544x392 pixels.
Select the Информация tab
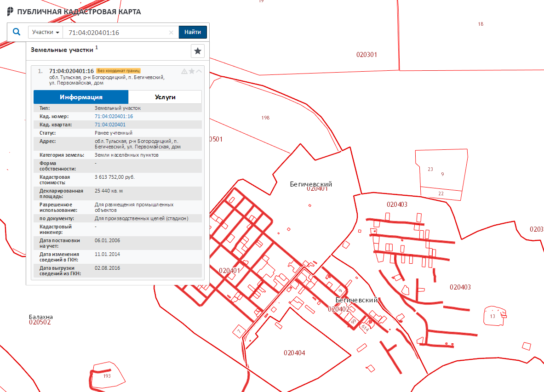(81, 97)
